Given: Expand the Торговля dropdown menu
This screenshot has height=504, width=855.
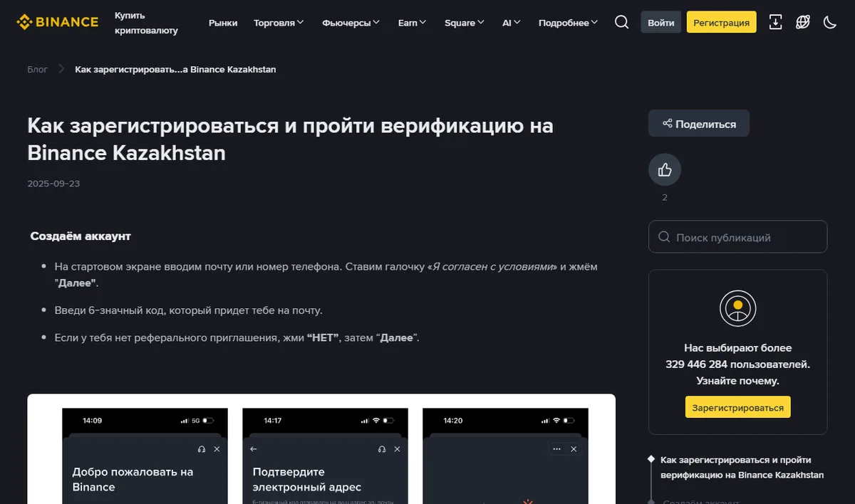Looking at the screenshot, I should coord(279,23).
